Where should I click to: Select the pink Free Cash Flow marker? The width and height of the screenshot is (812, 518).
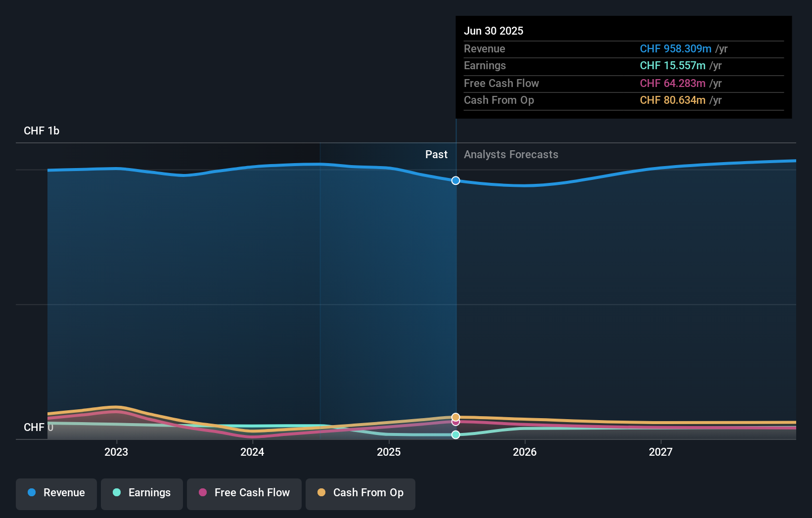pos(455,424)
